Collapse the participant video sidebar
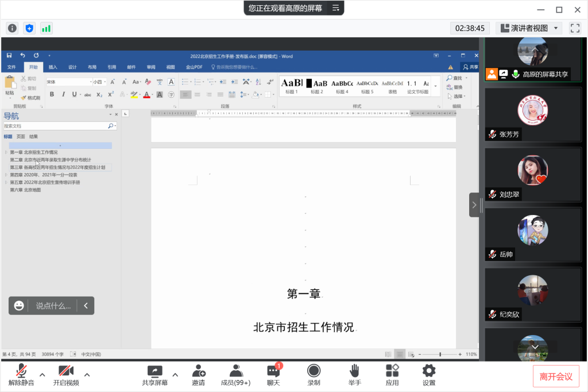 pos(474,205)
